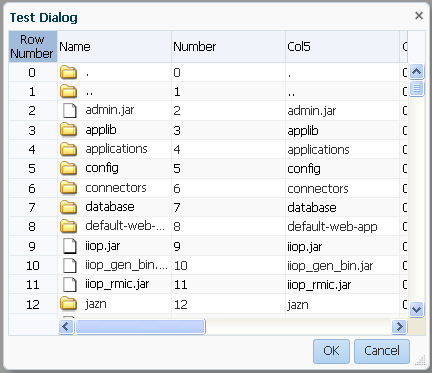This screenshot has height=373, width=432.
Task: Click file icon beside iiop.jar
Action: (70, 246)
